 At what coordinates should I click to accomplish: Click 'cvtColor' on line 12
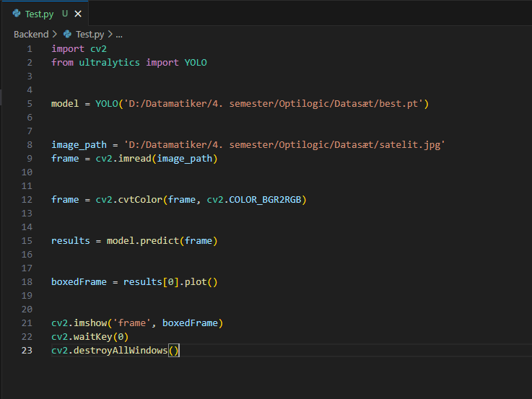(140, 200)
